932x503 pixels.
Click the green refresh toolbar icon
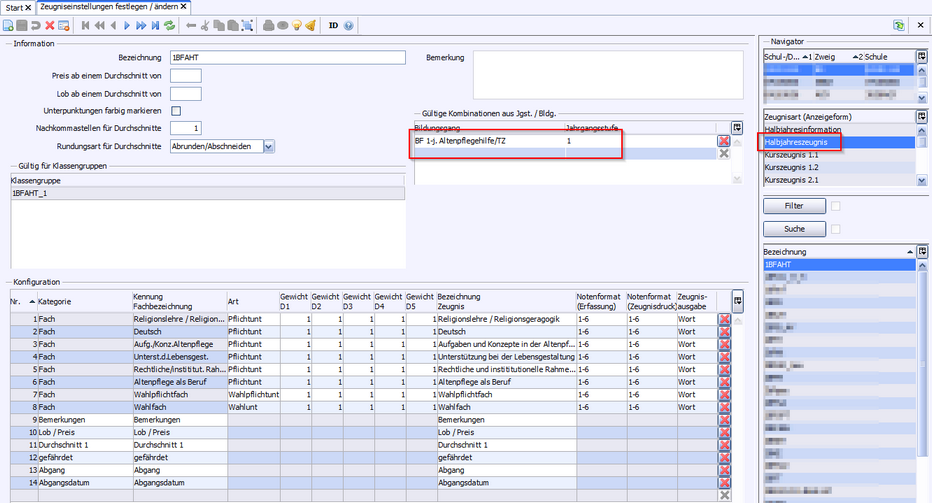click(x=169, y=25)
